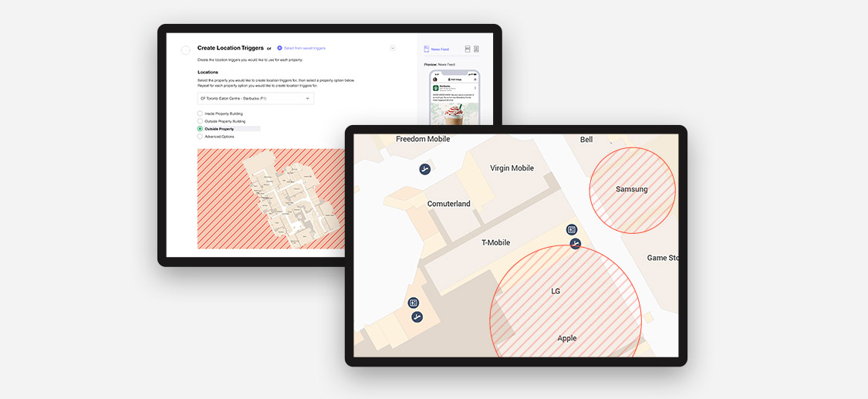Select the second layout icon beside News Feed
Viewport: 868px width, 399px height.
[477, 49]
